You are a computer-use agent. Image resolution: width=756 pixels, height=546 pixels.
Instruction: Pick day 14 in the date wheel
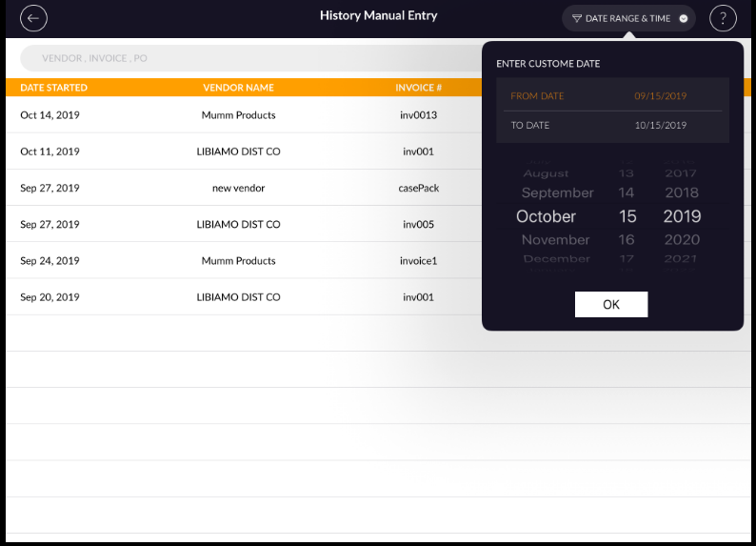[x=627, y=192]
